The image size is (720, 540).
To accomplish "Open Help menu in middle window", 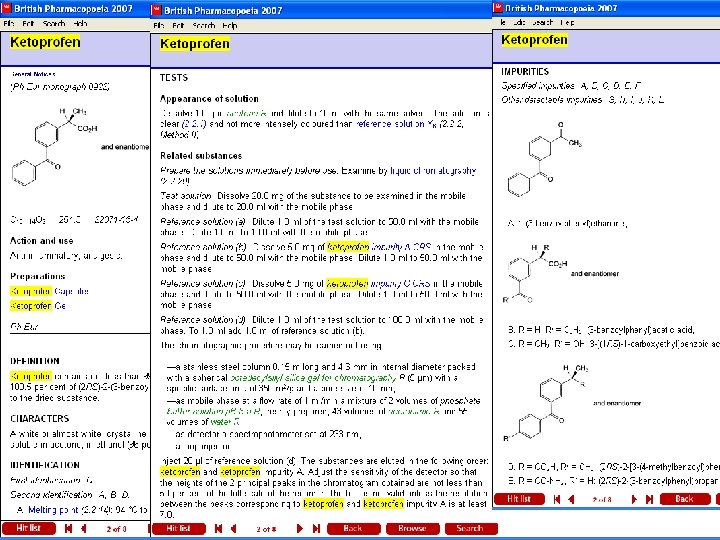I will point(230,26).
